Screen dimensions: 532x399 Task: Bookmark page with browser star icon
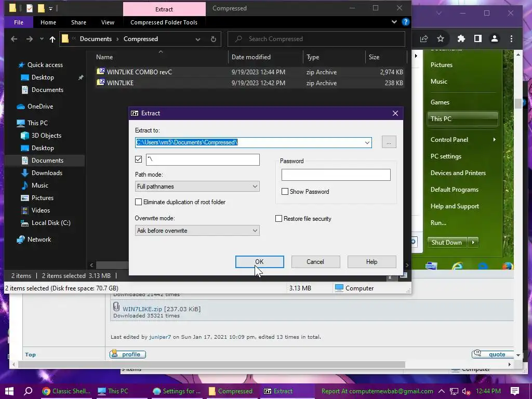point(441,38)
